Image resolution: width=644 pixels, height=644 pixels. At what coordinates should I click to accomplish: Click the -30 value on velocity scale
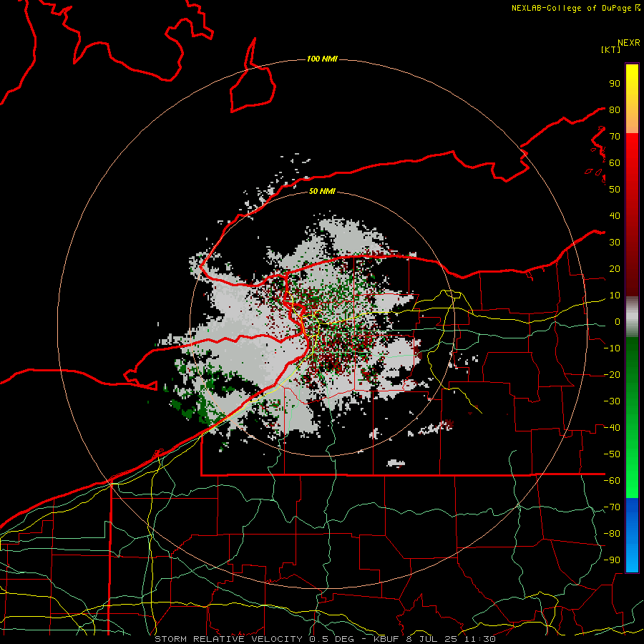(612, 401)
